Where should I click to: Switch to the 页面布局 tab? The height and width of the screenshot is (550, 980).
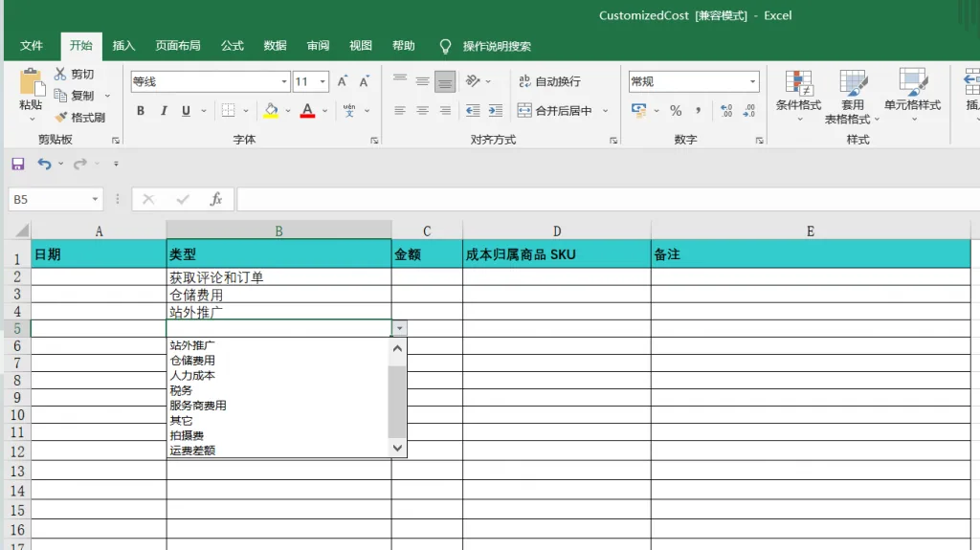coord(178,46)
